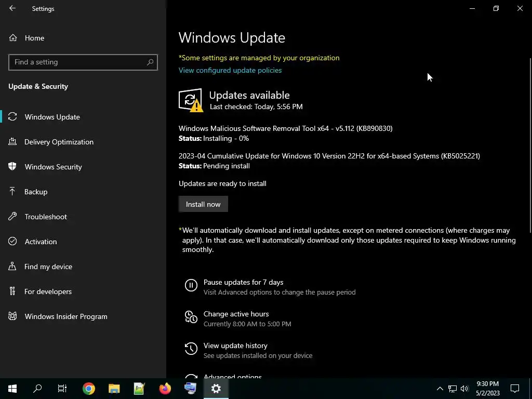
Task: Open the clock showing 9:30 PM
Action: [x=487, y=389]
